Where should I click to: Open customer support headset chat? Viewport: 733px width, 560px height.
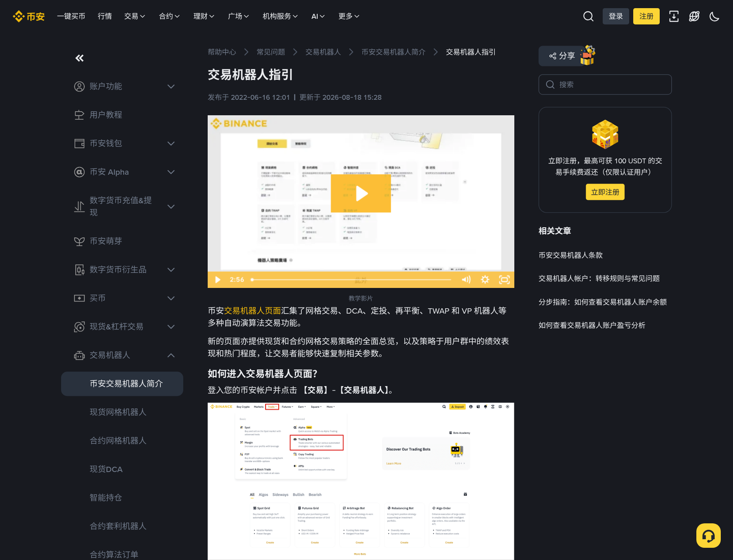pyautogui.click(x=709, y=536)
